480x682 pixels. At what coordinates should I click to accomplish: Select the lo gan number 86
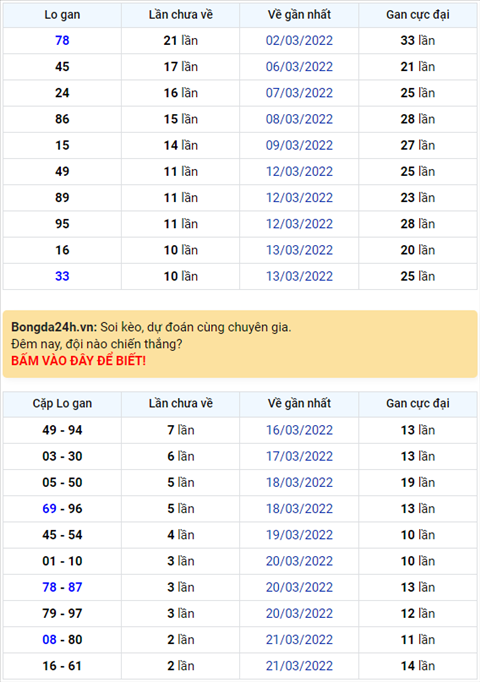tap(62, 119)
